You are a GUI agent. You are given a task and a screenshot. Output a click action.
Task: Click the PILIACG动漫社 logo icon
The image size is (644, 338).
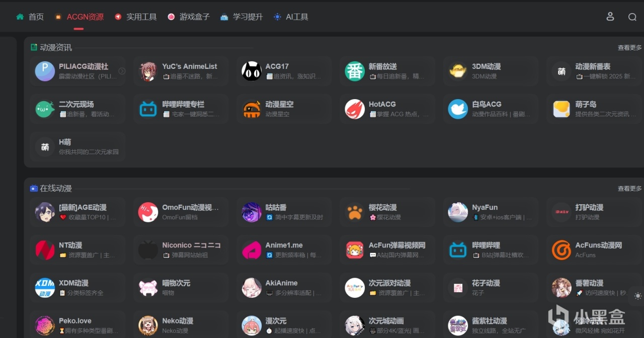[45, 71]
